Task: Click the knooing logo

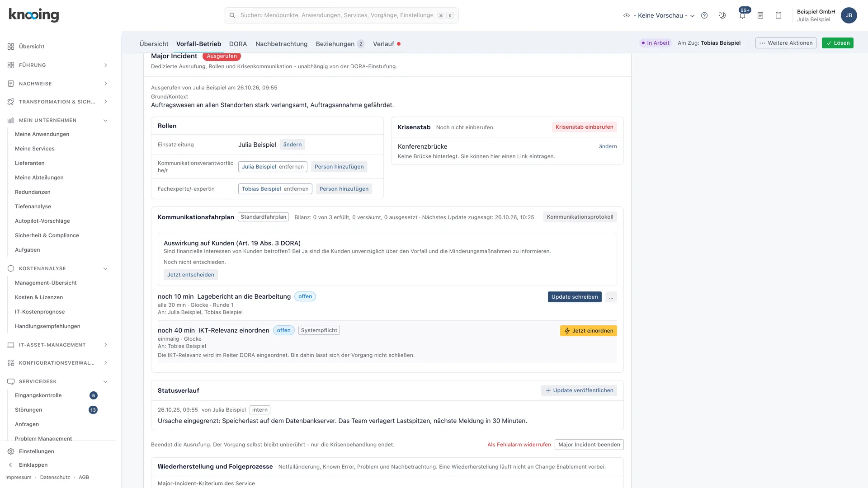Action: pyautogui.click(x=34, y=15)
